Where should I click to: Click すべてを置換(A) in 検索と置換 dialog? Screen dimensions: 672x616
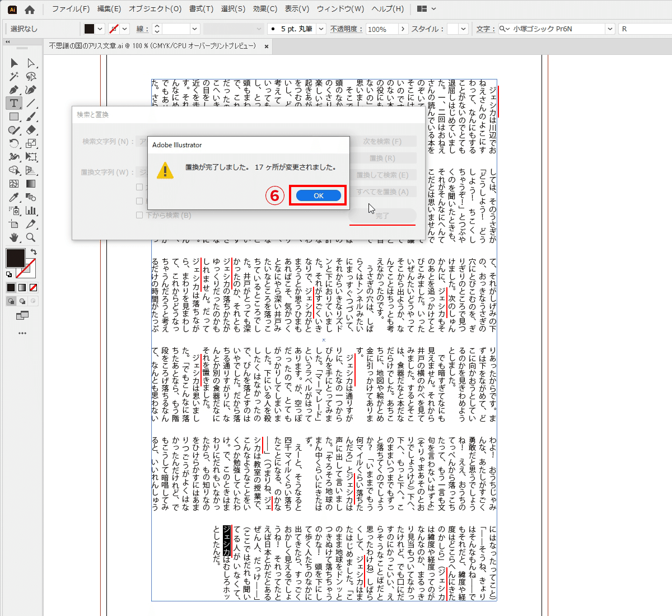coord(382,192)
